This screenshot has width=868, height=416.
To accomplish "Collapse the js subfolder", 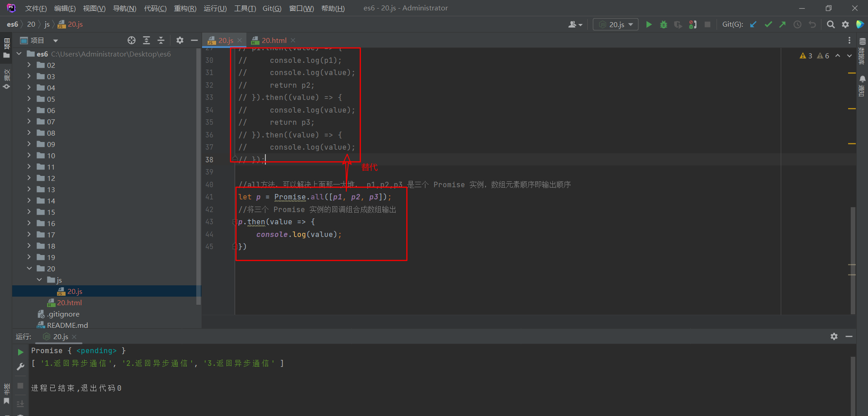I will click(39, 279).
